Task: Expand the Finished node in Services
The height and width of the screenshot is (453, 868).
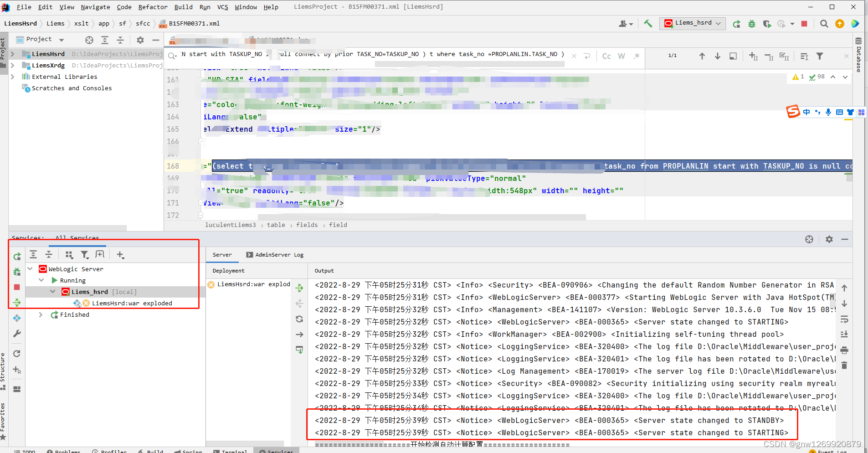Action: (x=41, y=314)
